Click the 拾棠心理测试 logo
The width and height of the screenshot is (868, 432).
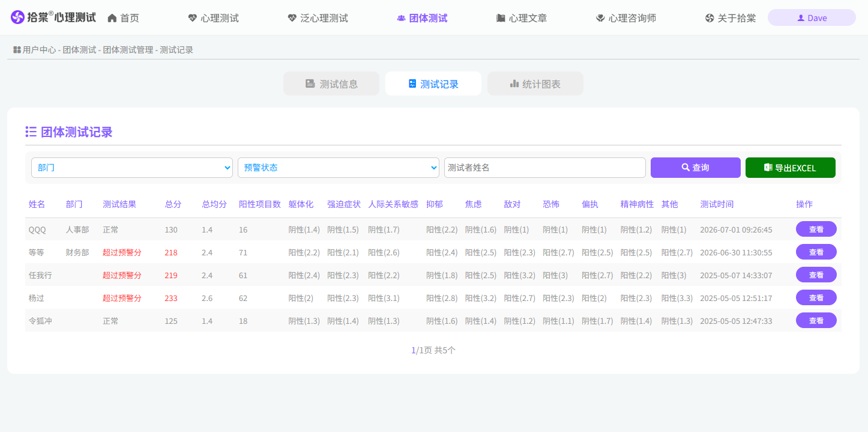click(x=53, y=17)
